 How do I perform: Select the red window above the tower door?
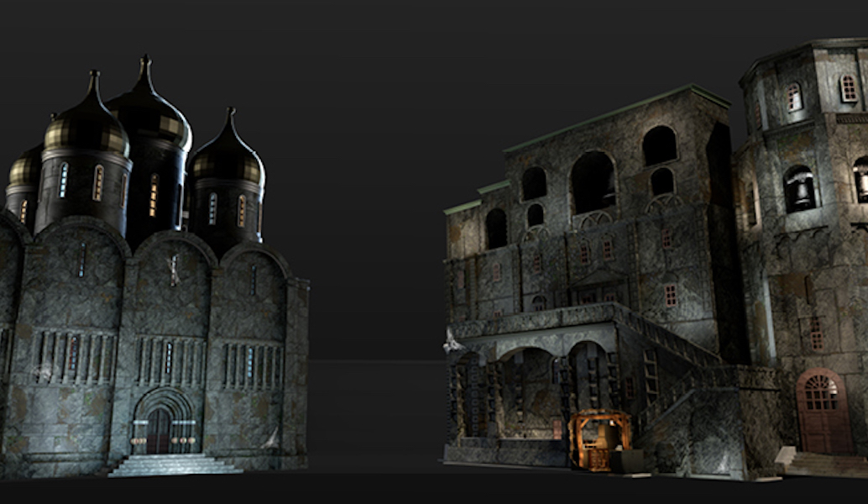[816, 333]
